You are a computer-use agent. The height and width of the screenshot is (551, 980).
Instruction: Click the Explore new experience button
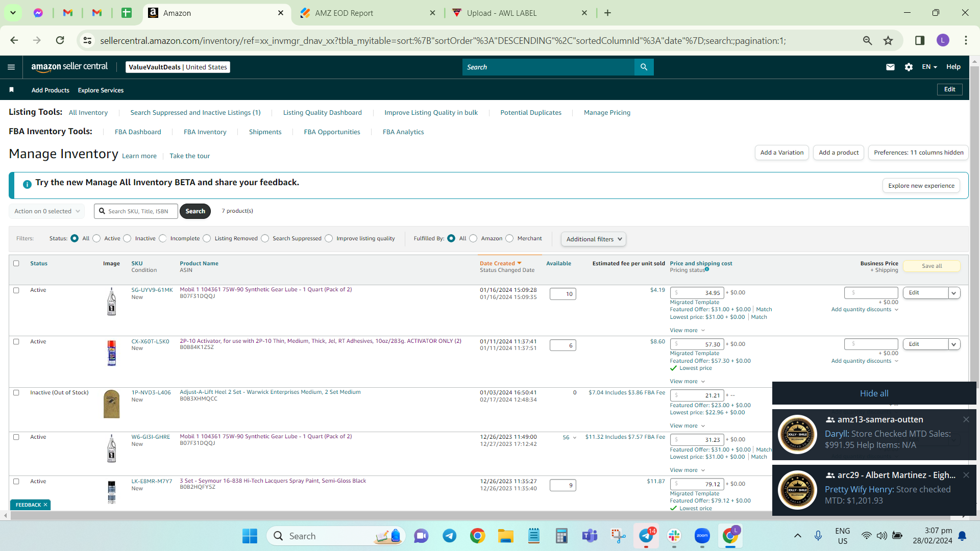tap(921, 186)
